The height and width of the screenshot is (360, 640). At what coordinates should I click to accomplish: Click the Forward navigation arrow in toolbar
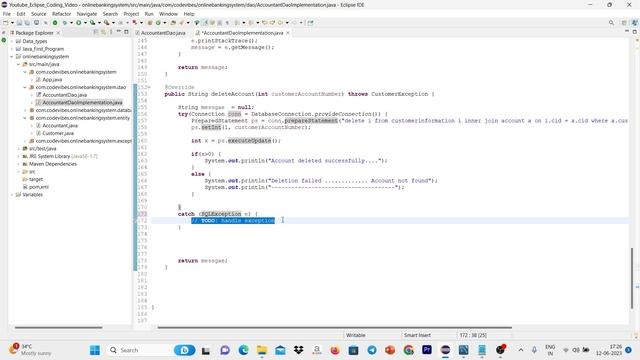(294, 23)
